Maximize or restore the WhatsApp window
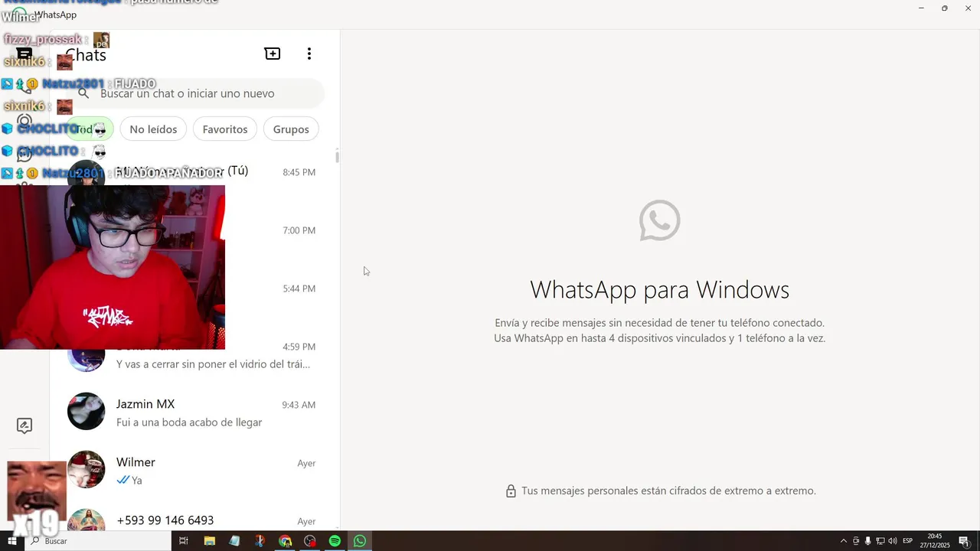This screenshot has width=980, height=551. pos(945,8)
